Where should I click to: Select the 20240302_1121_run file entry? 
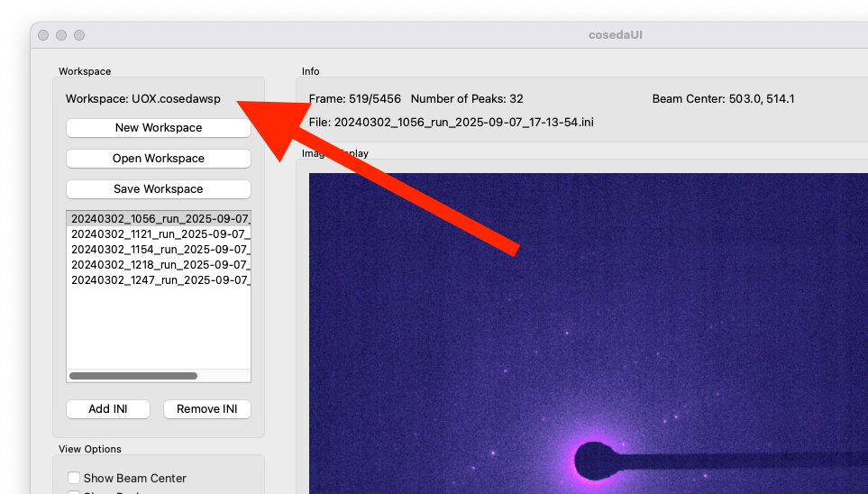159,233
